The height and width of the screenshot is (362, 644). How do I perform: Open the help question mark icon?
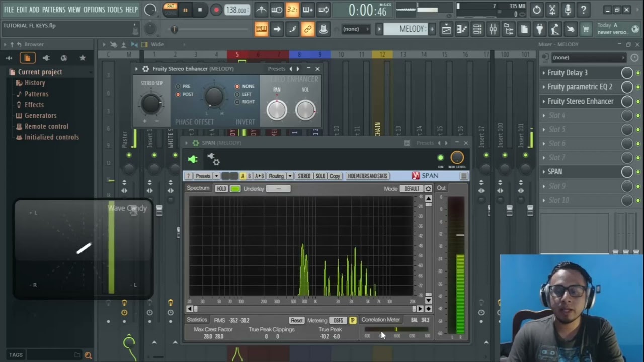pyautogui.click(x=583, y=10)
